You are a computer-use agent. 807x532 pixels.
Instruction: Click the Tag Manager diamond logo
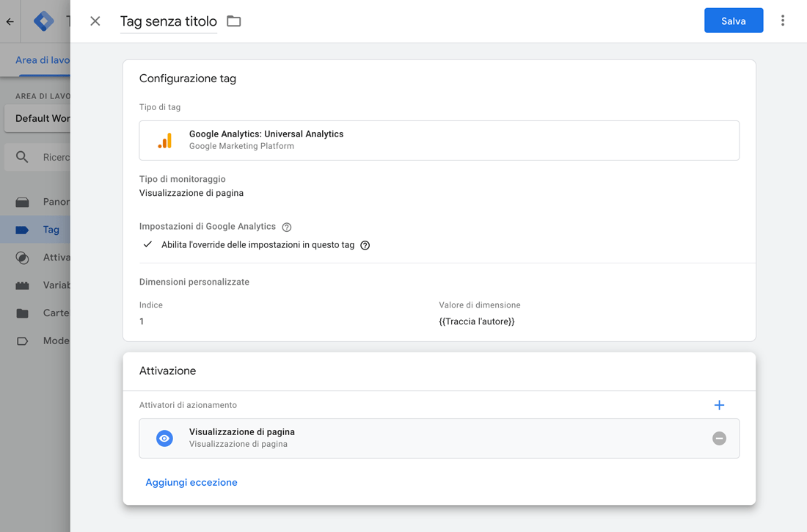point(44,21)
